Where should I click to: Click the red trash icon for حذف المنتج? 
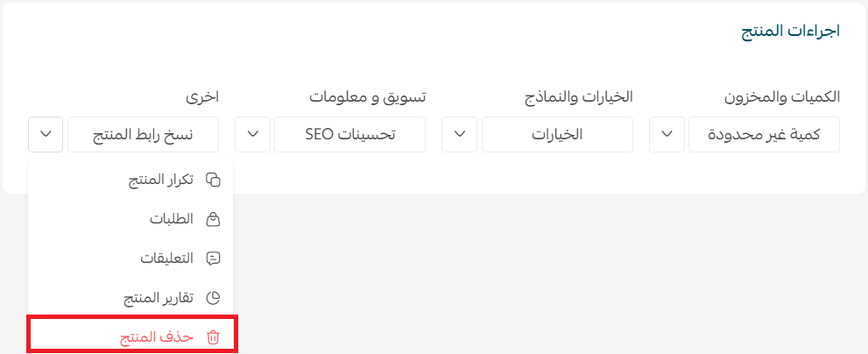click(213, 337)
